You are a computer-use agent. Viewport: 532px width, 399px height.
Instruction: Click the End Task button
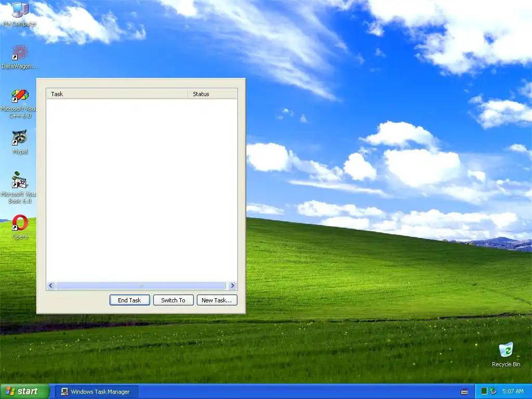[129, 300]
